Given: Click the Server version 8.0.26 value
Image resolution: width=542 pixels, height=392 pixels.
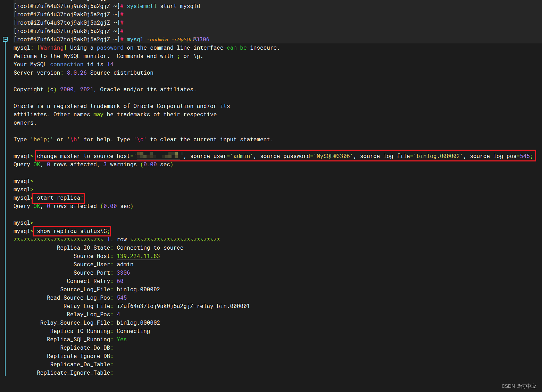Looking at the screenshot, I should 77,73.
